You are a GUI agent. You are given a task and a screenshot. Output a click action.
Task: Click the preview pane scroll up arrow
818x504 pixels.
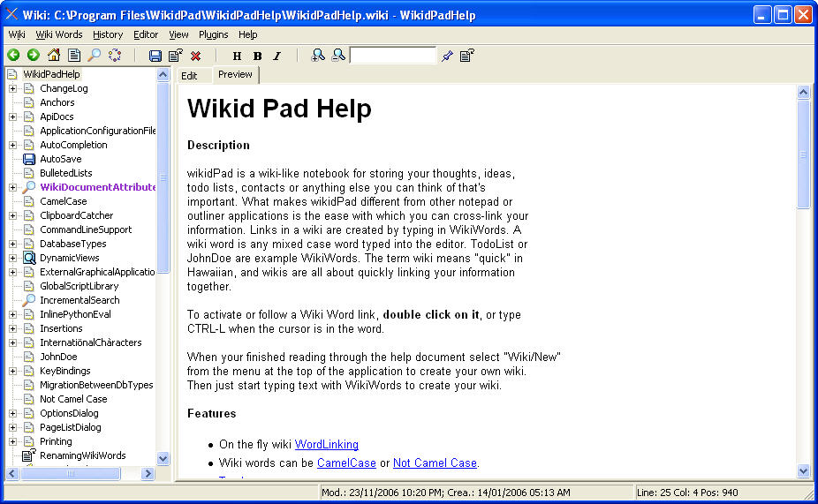803,93
